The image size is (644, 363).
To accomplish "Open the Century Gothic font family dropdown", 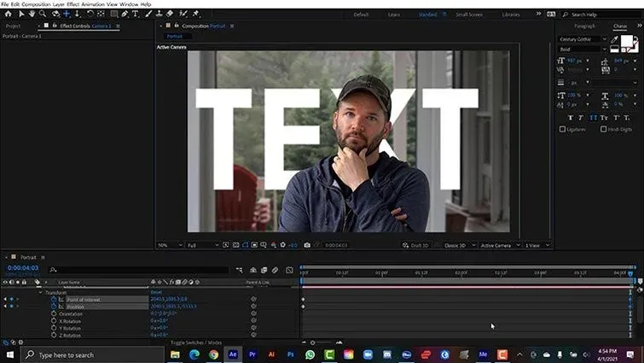I will [x=583, y=39].
